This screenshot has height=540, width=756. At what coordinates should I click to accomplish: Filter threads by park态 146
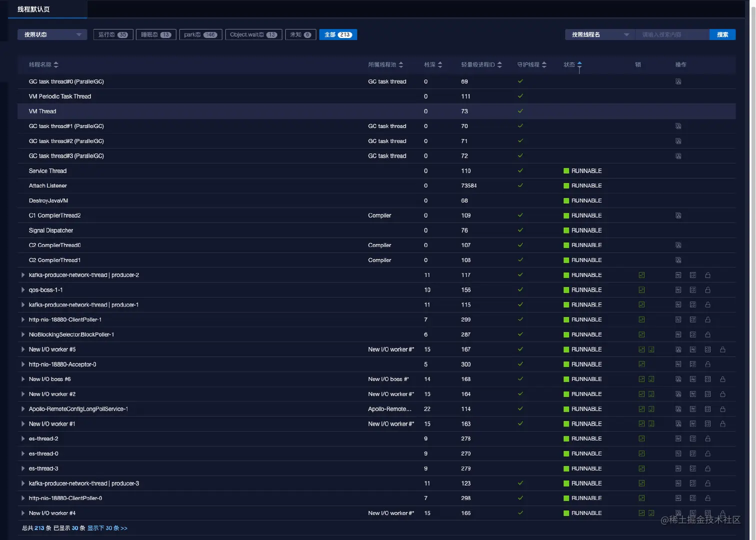click(x=200, y=35)
